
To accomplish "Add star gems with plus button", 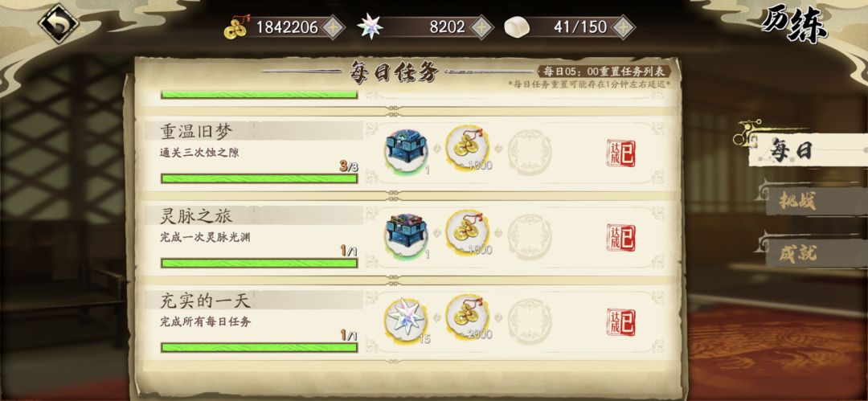I will (x=481, y=27).
